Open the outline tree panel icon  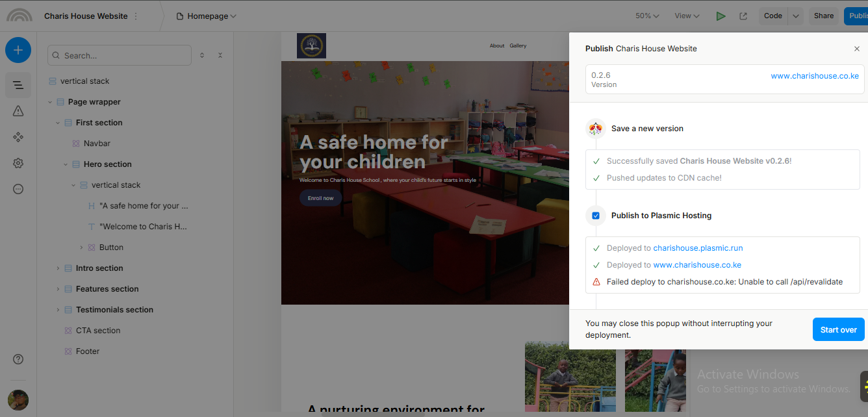(18, 85)
